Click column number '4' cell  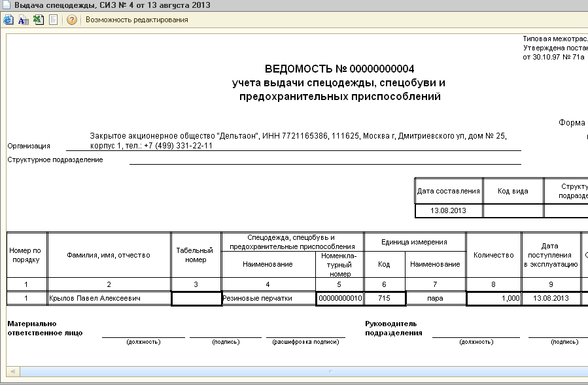tap(268, 284)
